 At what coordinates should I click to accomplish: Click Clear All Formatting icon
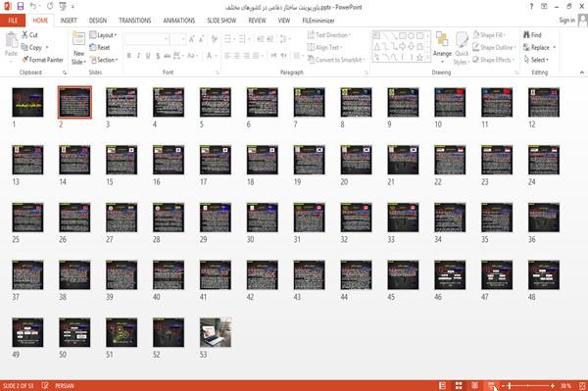(x=214, y=39)
